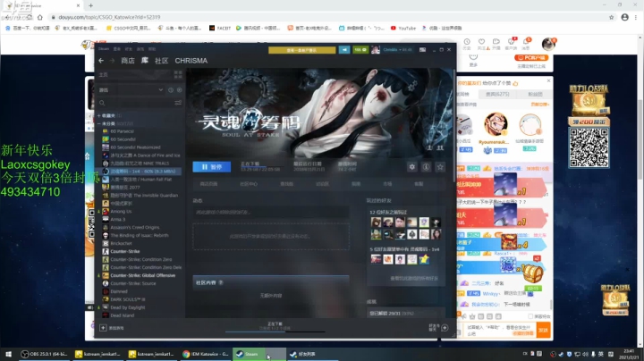Select Human Fall Flat in the library
This screenshot has height=361, width=644.
coord(140,180)
